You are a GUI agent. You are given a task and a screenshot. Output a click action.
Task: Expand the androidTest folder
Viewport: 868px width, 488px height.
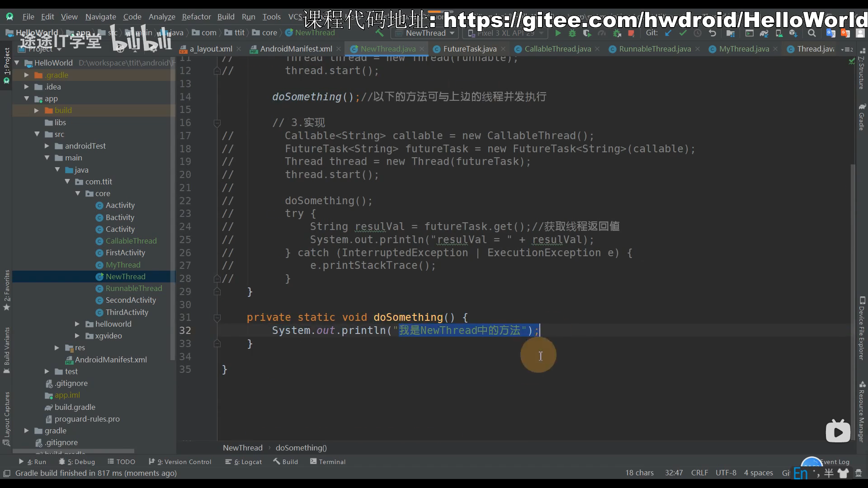pos(47,146)
